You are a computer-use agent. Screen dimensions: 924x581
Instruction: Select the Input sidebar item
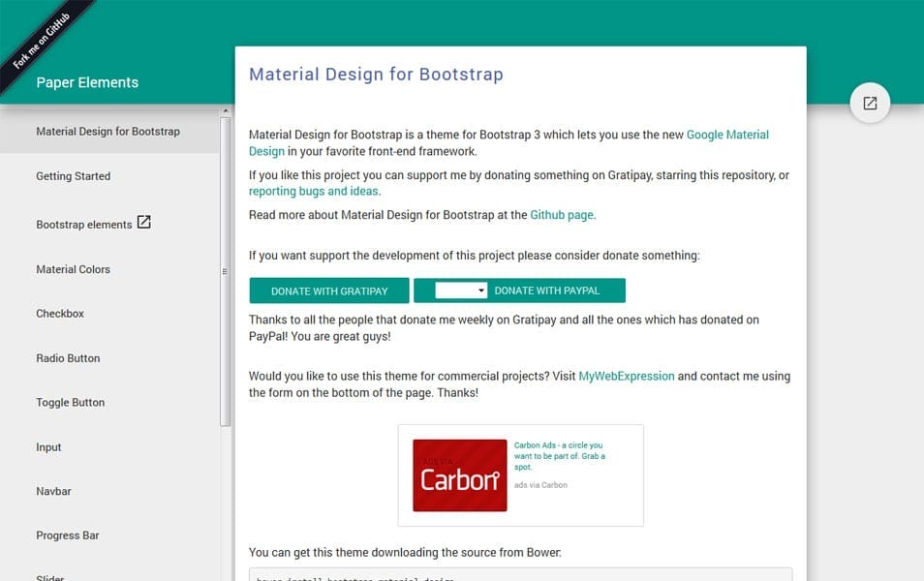coord(48,447)
